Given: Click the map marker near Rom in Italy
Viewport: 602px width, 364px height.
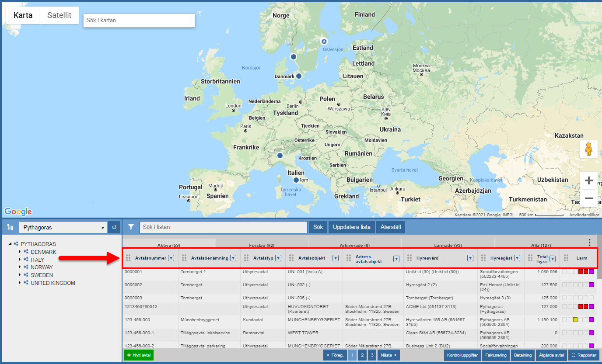Looking at the screenshot, I should pos(296,180).
